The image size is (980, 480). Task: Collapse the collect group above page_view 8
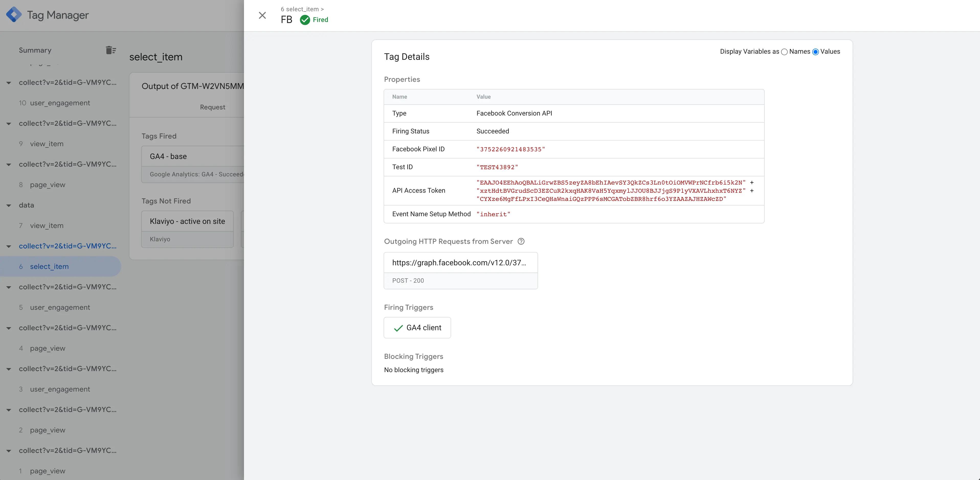click(x=9, y=165)
